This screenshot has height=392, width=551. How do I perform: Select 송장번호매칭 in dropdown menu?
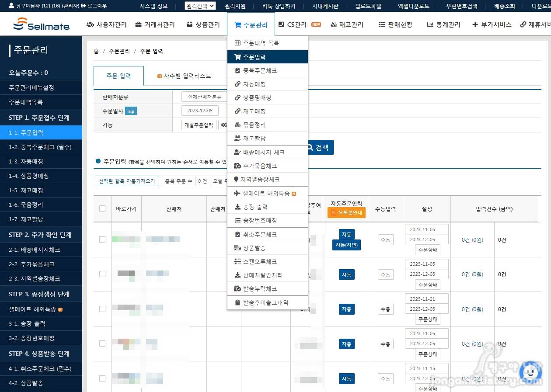pos(268,220)
